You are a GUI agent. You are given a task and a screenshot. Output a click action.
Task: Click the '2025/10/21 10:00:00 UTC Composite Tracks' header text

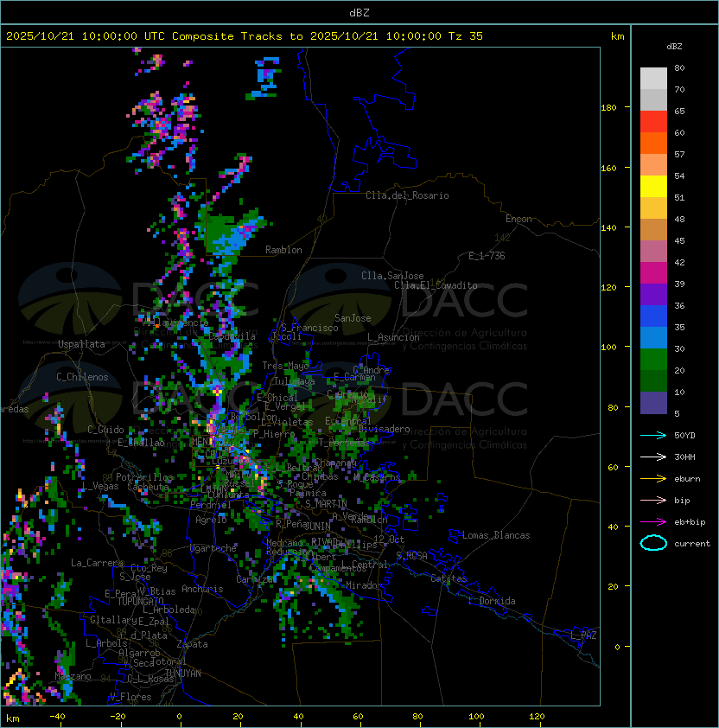coord(144,36)
